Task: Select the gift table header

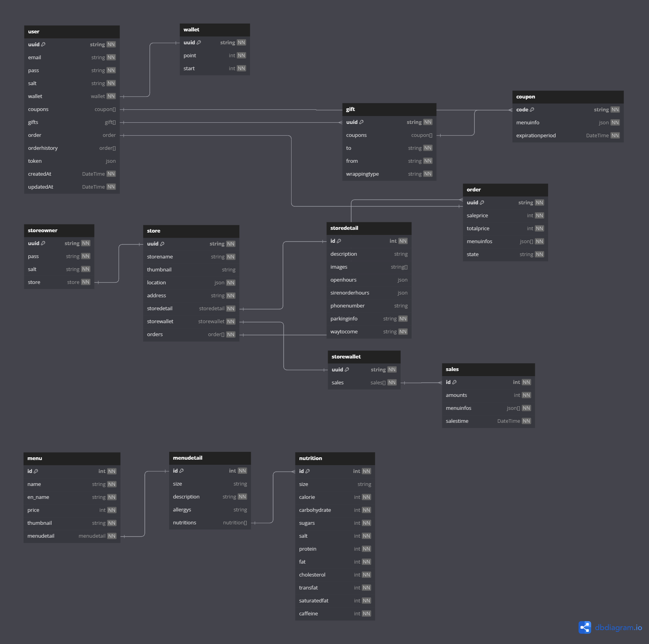Action: coord(389,109)
